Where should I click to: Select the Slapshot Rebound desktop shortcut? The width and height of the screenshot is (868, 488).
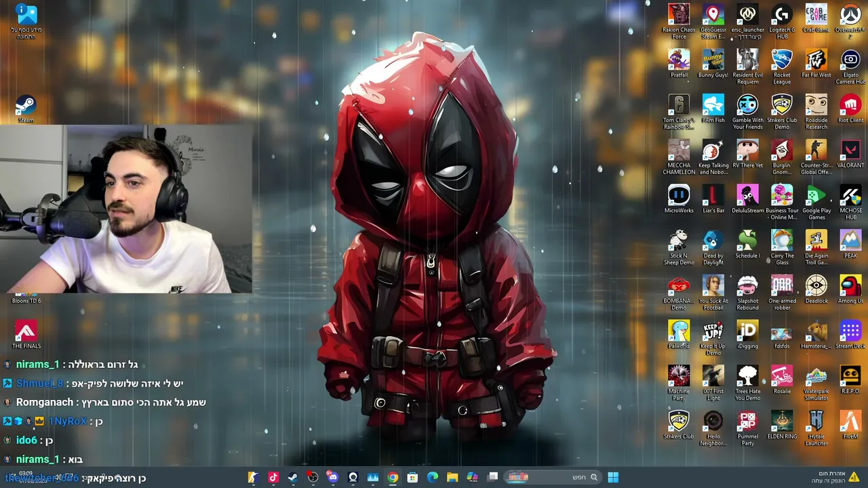[747, 293]
